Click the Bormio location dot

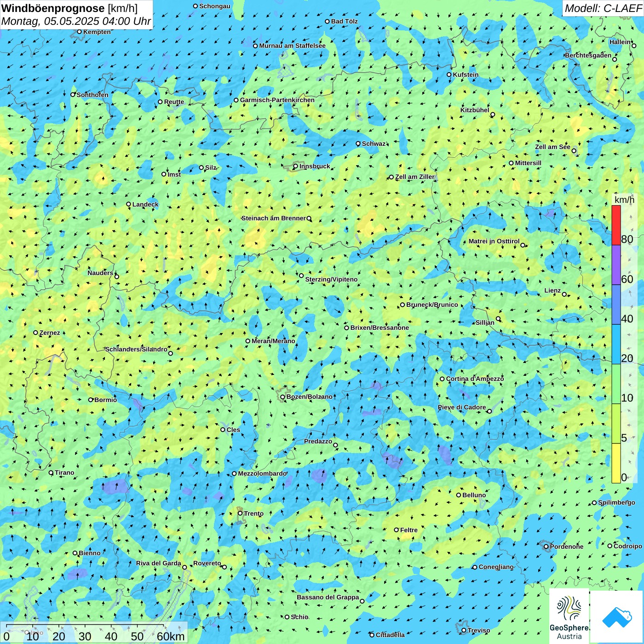click(x=91, y=400)
